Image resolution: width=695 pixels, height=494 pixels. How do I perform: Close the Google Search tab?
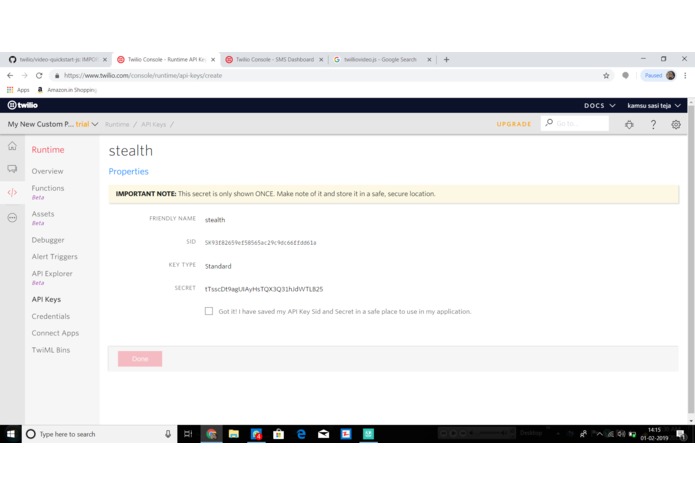point(429,59)
